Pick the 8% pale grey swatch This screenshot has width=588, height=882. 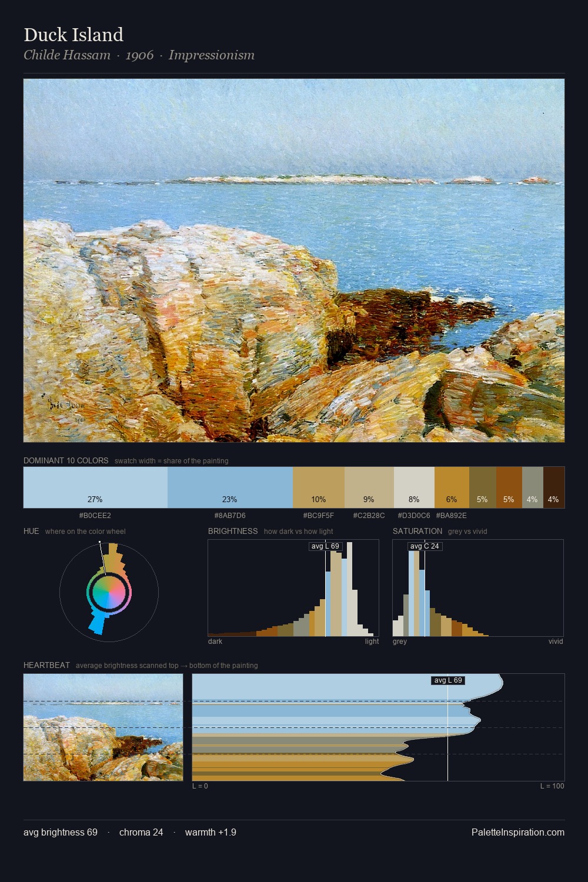[414, 487]
